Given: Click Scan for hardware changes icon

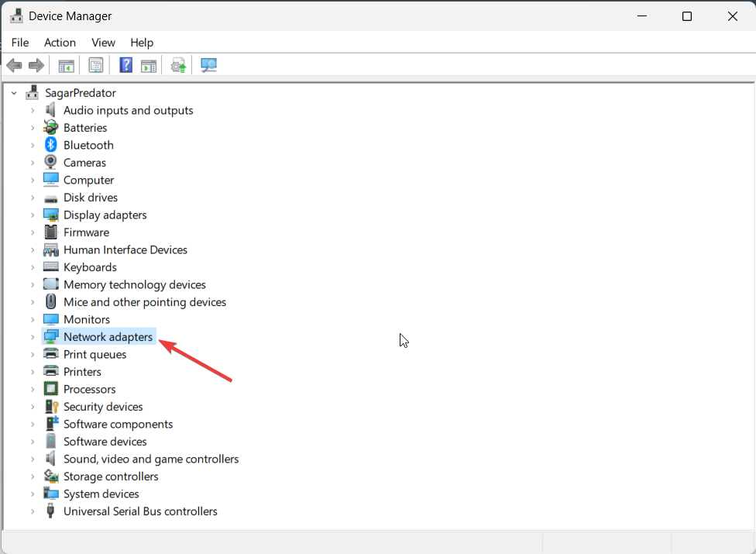Looking at the screenshot, I should [208, 65].
